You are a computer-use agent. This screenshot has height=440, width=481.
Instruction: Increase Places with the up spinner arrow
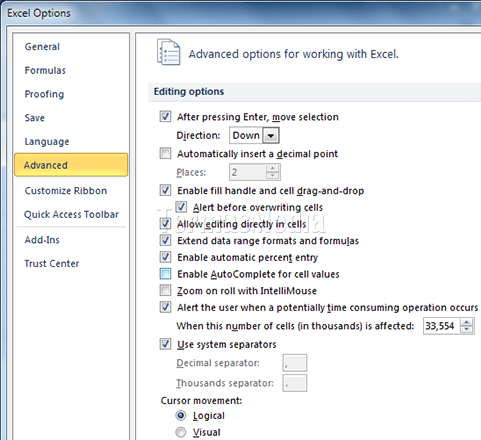point(273,168)
